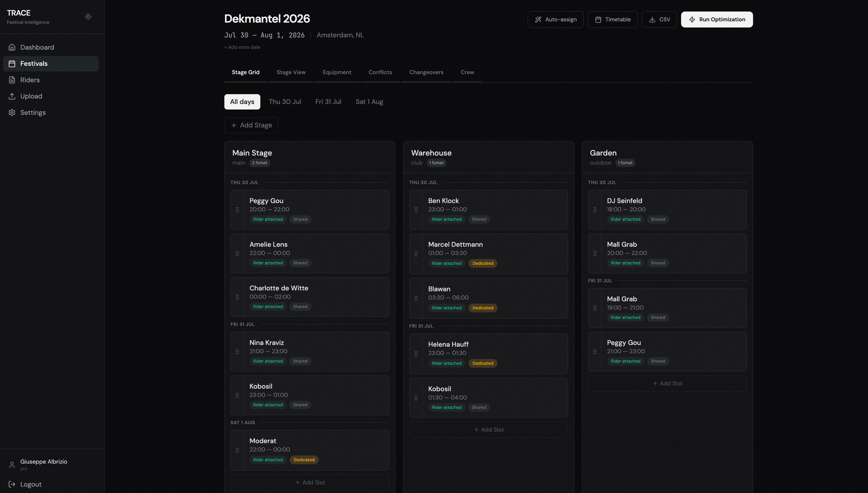Click the Logout arrow icon
This screenshot has height=493, width=868.
12,484
